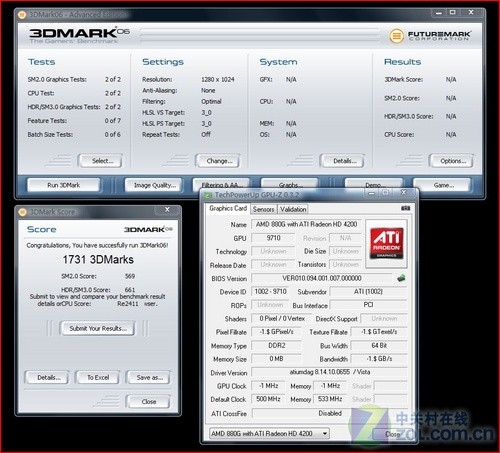Click the Resolution value 1280 x 1024
Screen dimensions: 500x453
coord(218,80)
